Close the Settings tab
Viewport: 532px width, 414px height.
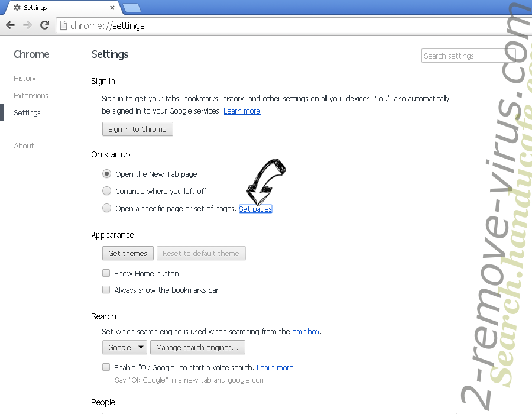[x=112, y=8]
